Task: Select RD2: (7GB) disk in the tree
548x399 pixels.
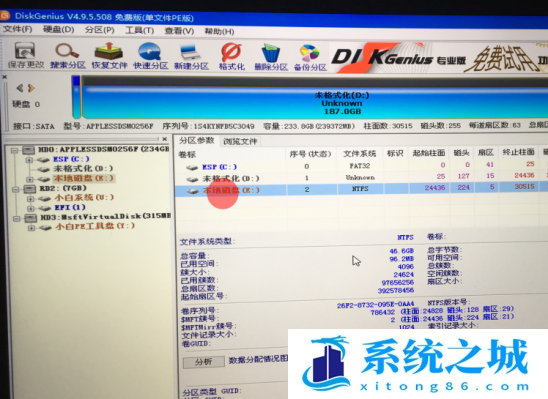Action: click(63, 188)
